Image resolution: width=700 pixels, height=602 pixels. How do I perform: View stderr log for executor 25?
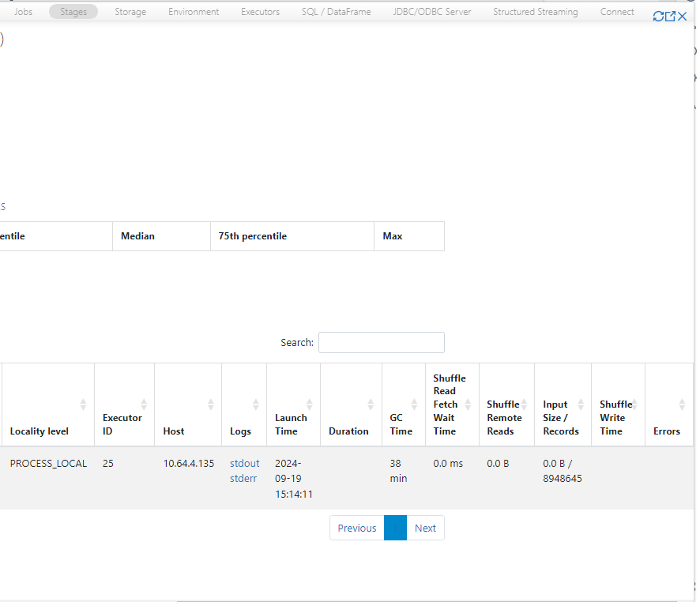pos(243,478)
